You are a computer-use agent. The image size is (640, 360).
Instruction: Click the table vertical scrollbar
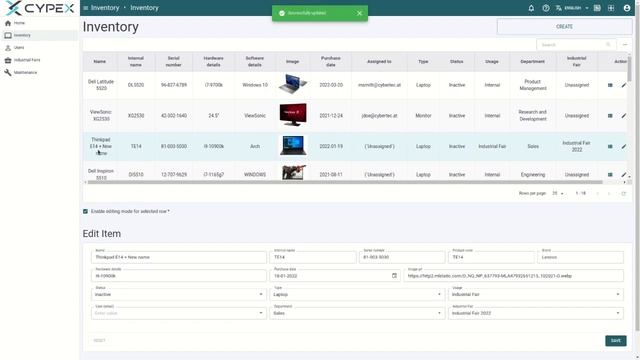629,69
